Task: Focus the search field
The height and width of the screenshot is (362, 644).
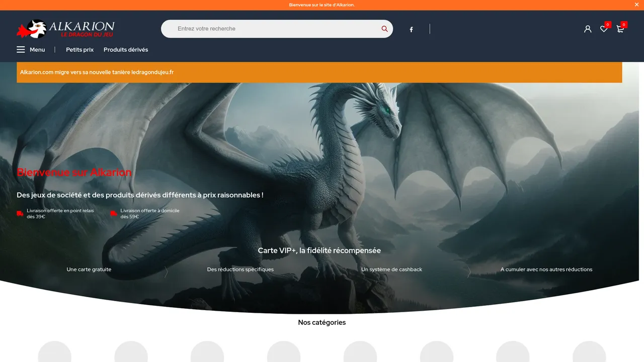Action: click(277, 29)
